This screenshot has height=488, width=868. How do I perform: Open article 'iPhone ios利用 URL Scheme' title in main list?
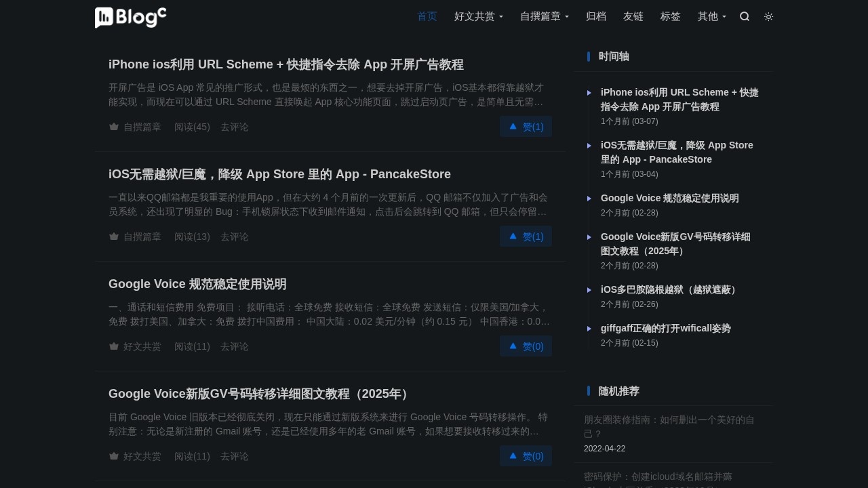286,64
